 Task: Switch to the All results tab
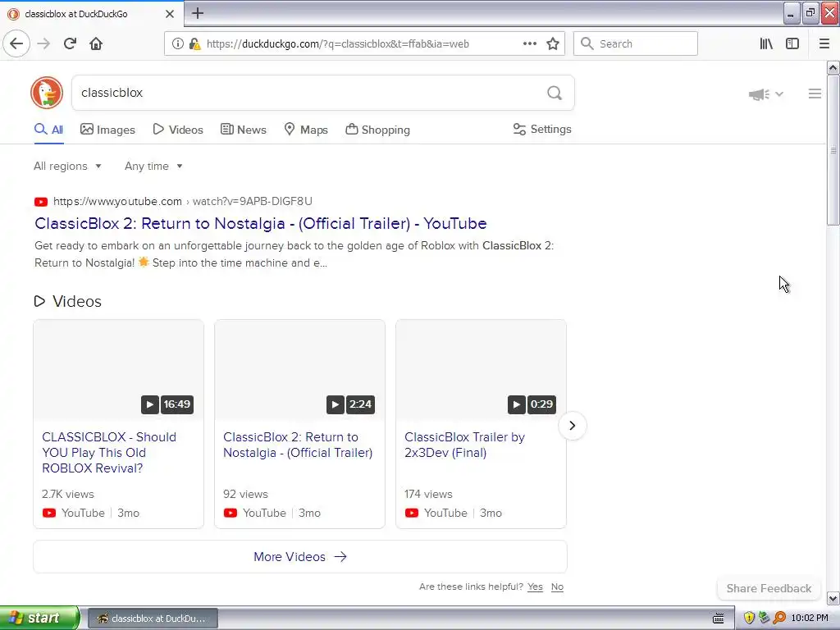[48, 130]
